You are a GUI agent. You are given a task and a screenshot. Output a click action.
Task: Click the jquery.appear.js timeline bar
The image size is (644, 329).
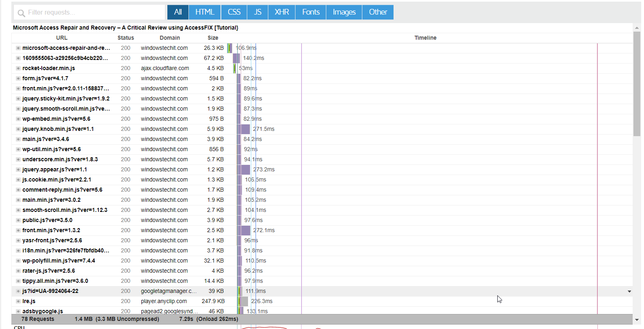tap(246, 169)
